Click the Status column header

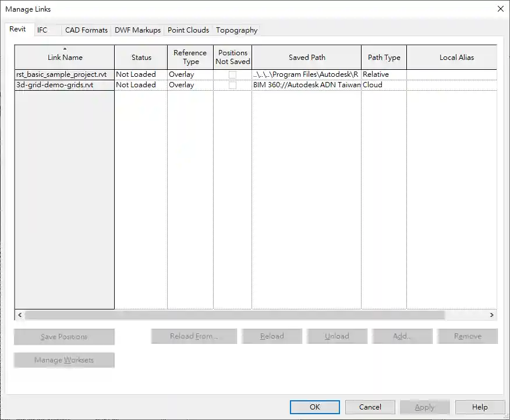[142, 57]
